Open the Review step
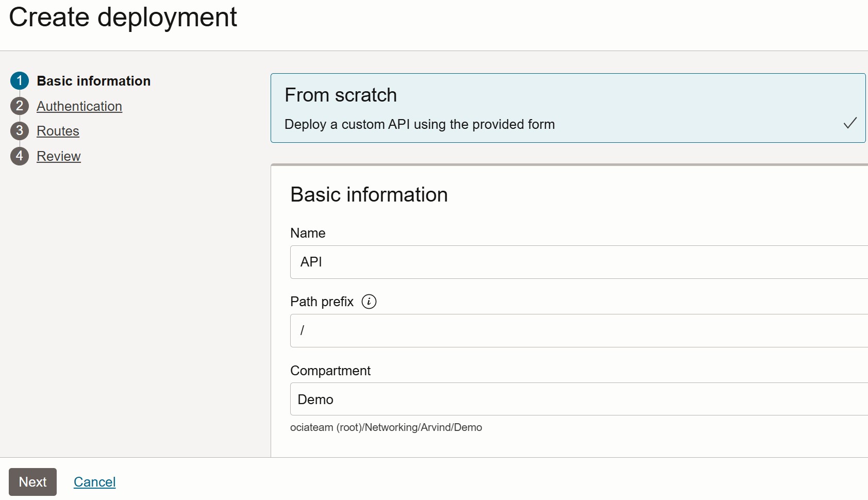The height and width of the screenshot is (500, 868). tap(59, 156)
